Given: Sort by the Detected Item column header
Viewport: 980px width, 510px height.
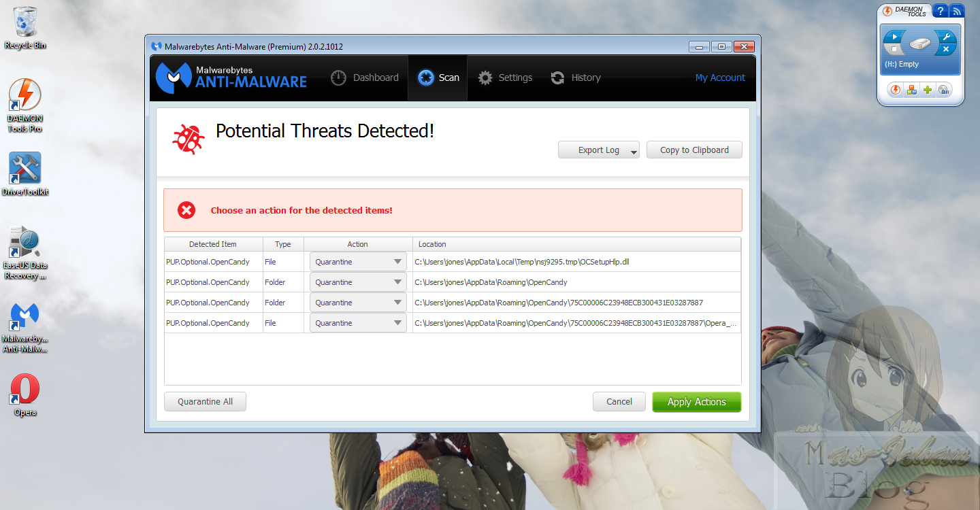Looking at the screenshot, I should 213,244.
